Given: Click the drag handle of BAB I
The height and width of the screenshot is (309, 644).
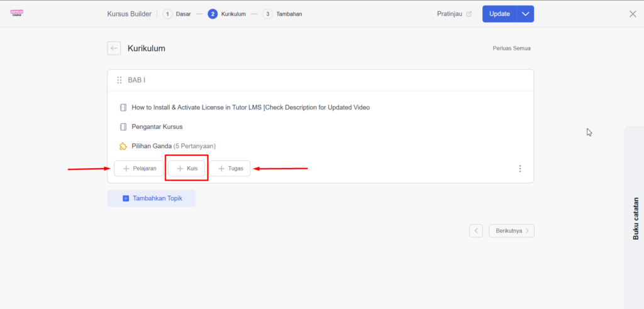Looking at the screenshot, I should tap(119, 81).
